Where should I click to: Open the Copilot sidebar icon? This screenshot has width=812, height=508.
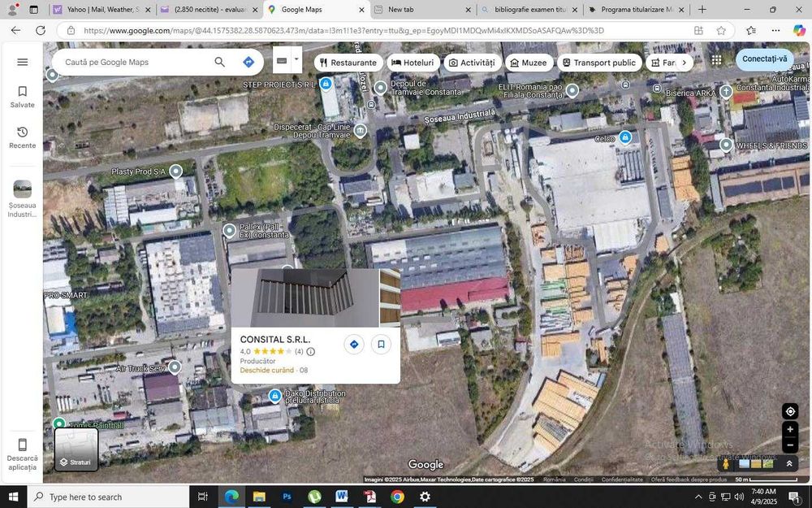(x=799, y=31)
